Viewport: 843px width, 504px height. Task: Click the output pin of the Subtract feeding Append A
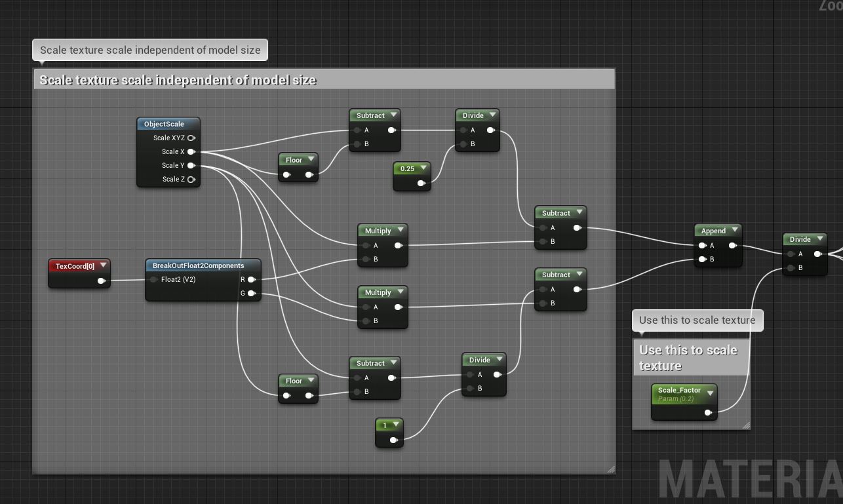click(x=578, y=228)
